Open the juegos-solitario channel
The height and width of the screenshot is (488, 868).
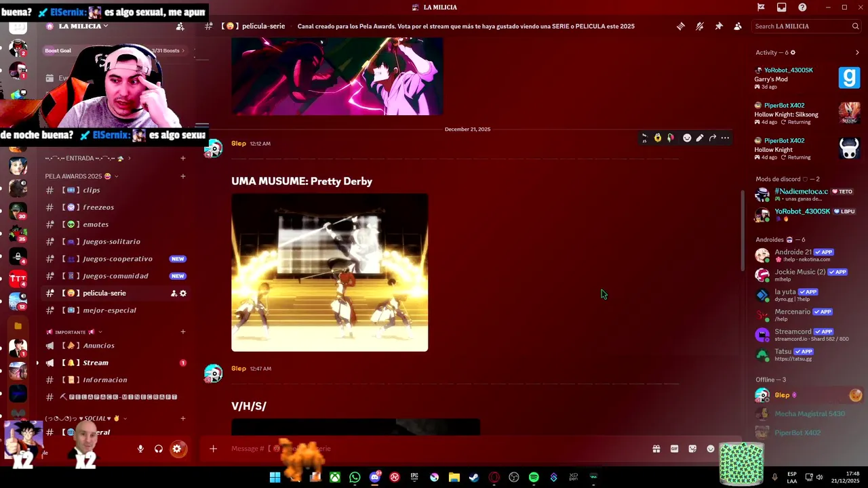(x=113, y=242)
